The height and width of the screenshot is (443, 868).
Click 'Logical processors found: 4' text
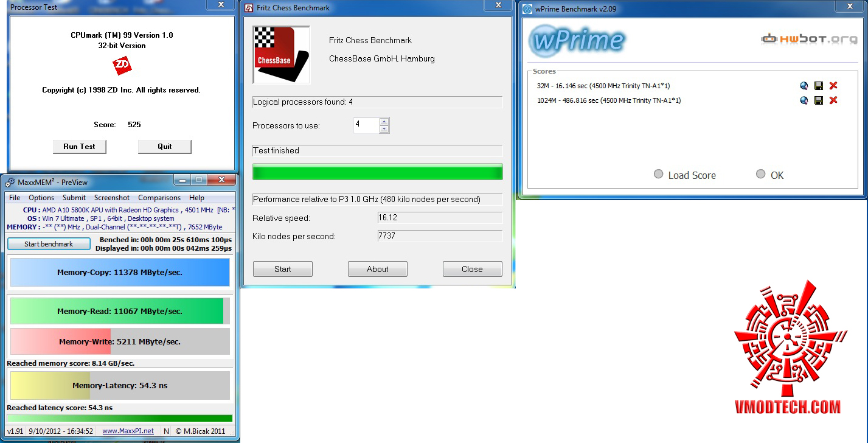[x=303, y=102]
